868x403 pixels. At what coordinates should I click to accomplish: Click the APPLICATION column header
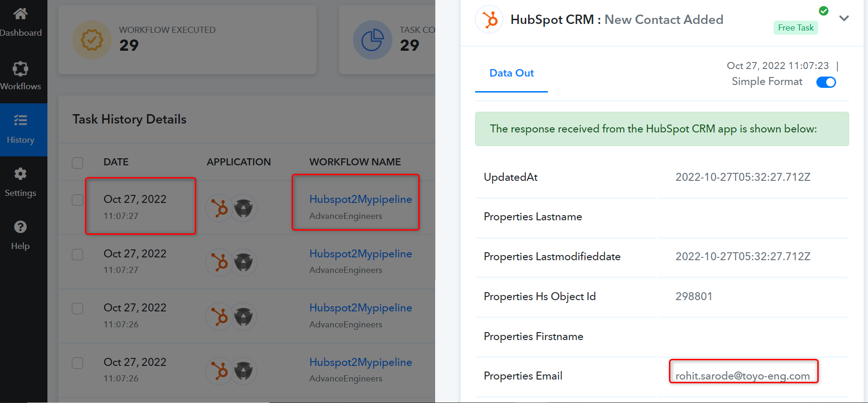point(238,162)
